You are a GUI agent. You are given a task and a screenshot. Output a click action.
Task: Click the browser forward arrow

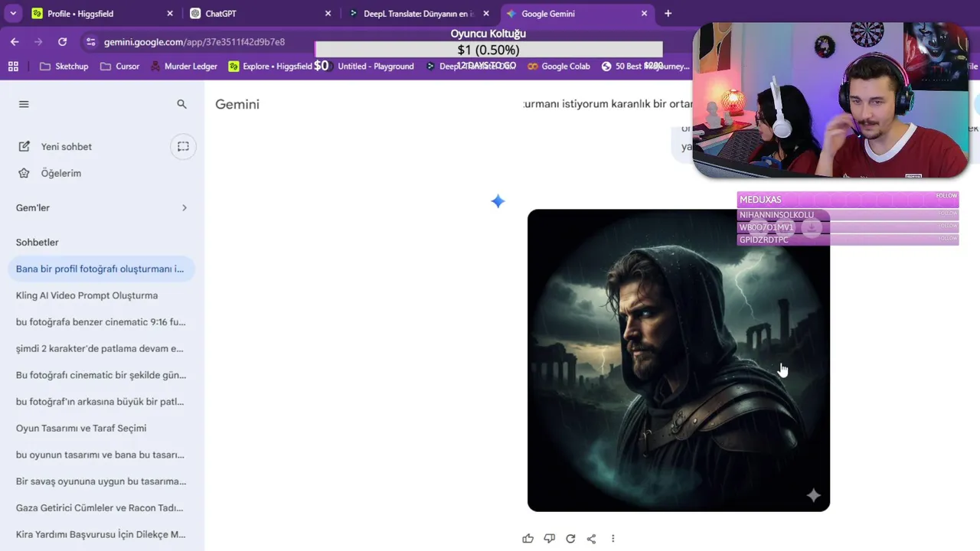click(x=38, y=42)
